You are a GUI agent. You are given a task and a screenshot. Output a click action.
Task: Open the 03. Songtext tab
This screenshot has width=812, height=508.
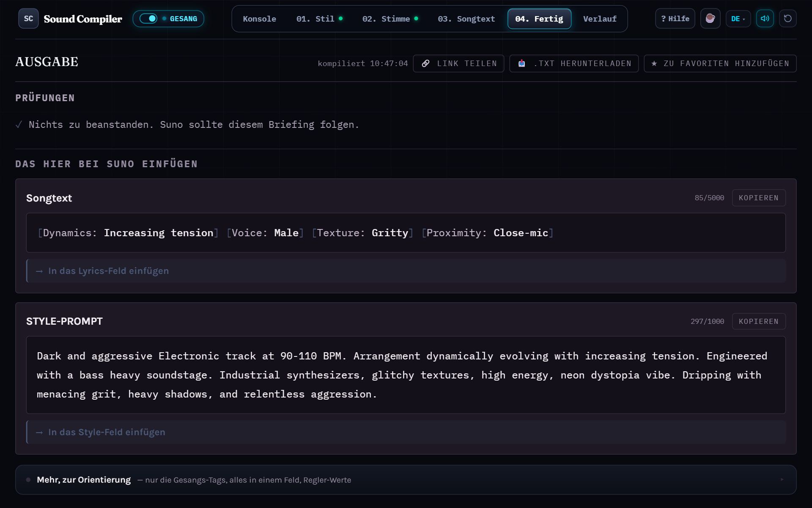point(466,19)
